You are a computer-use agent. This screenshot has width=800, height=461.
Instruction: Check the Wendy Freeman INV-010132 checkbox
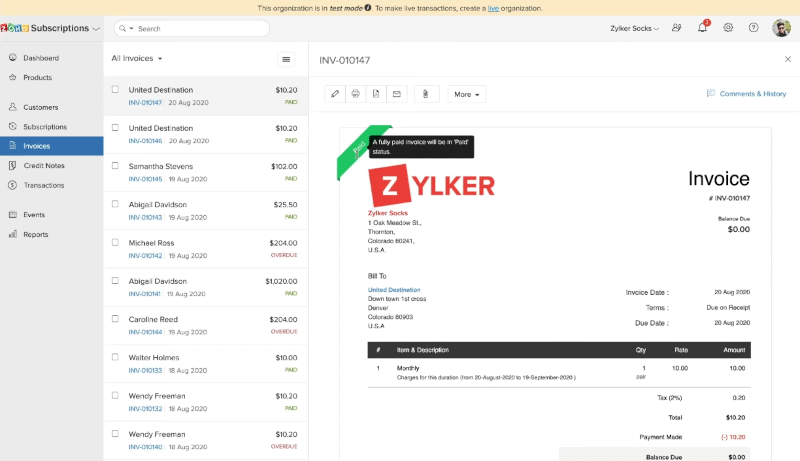pyautogui.click(x=115, y=395)
